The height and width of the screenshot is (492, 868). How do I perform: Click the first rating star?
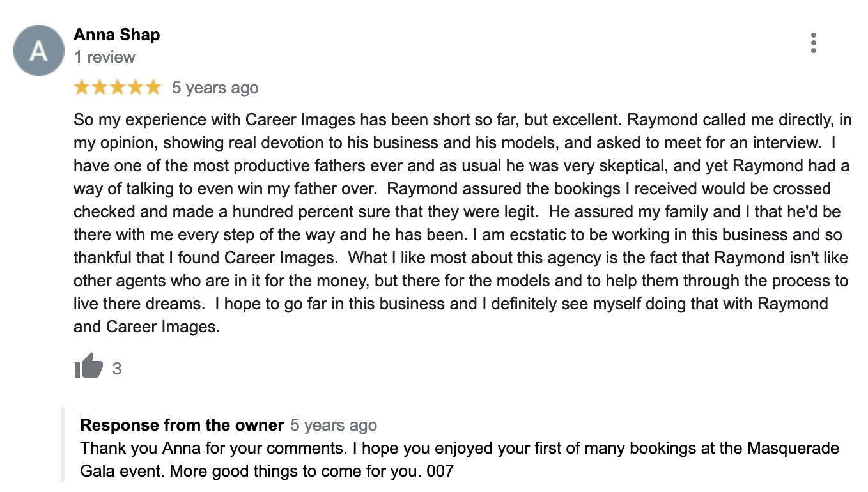click(x=82, y=88)
